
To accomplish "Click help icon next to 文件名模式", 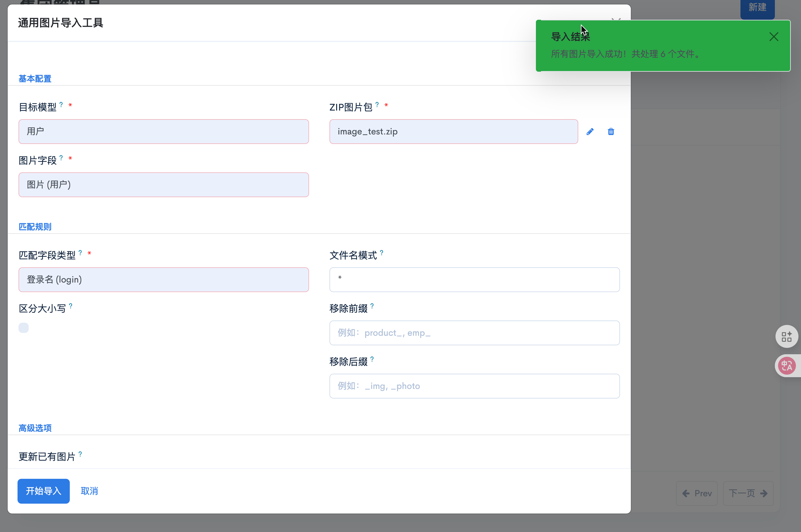I will [x=382, y=253].
